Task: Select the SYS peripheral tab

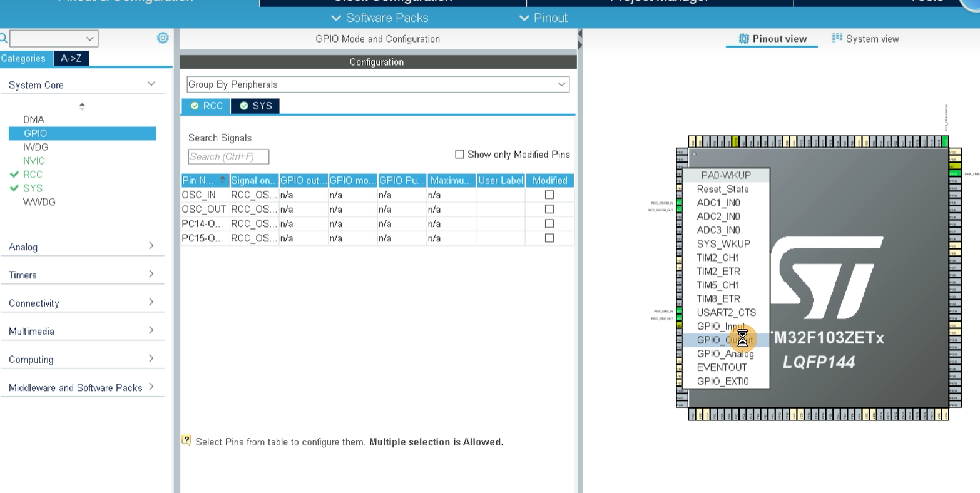Action: click(255, 106)
